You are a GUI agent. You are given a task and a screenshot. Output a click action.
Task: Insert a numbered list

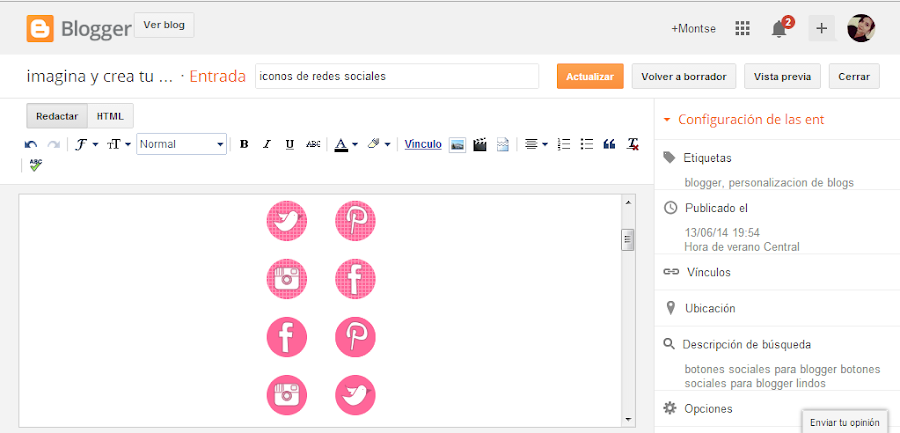(564, 144)
